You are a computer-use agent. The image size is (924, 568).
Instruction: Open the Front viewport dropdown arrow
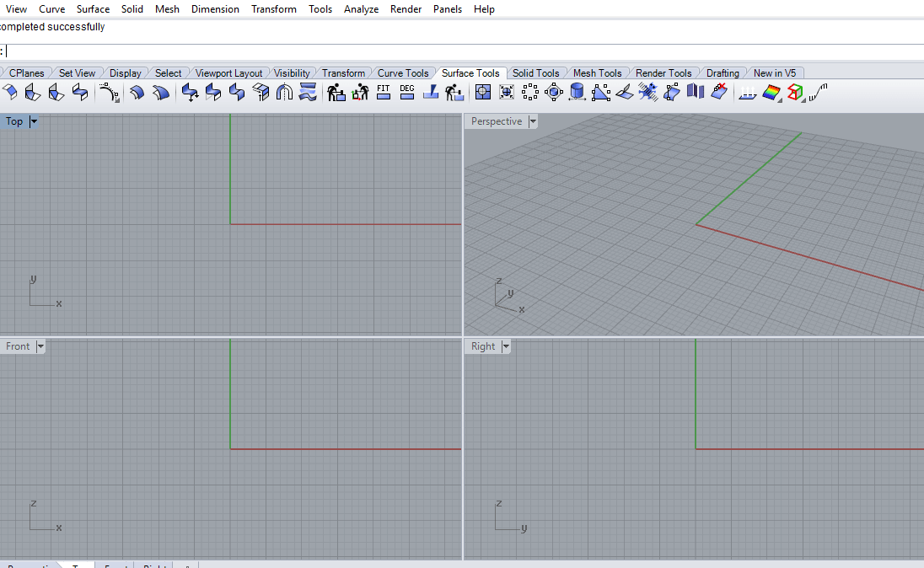click(x=40, y=346)
